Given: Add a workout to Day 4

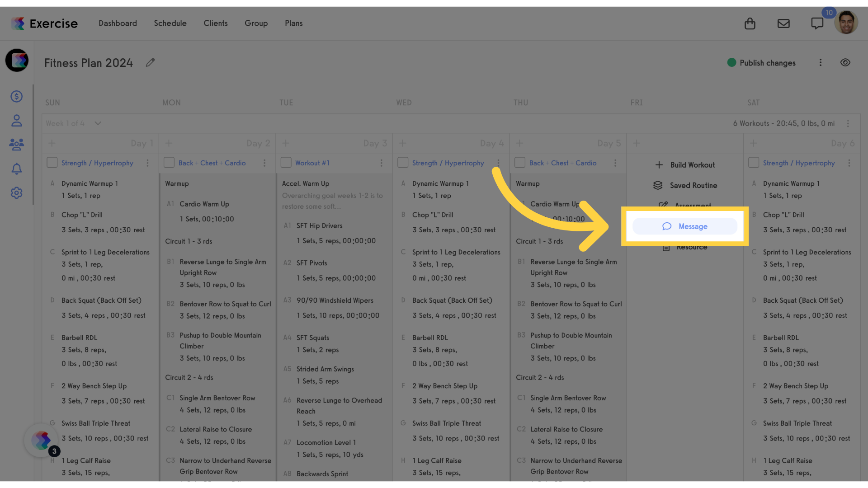Looking at the screenshot, I should point(403,143).
